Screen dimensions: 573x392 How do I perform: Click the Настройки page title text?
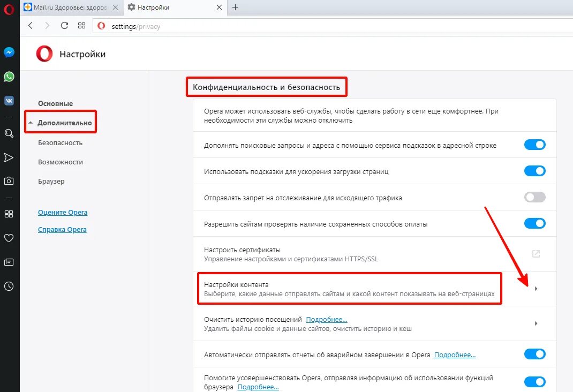pyautogui.click(x=82, y=54)
